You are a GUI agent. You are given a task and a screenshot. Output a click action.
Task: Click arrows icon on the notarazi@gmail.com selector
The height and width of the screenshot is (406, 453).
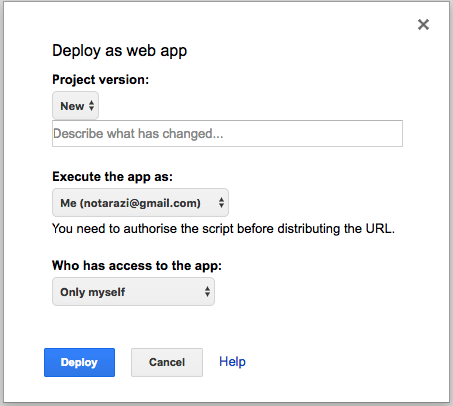pyautogui.click(x=221, y=203)
